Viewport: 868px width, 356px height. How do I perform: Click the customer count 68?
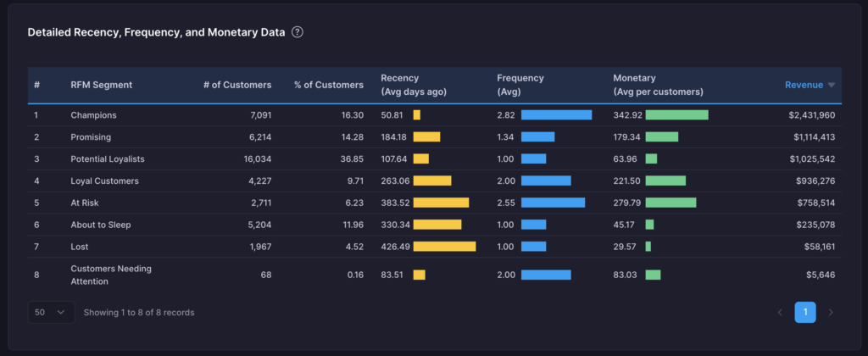click(266, 275)
